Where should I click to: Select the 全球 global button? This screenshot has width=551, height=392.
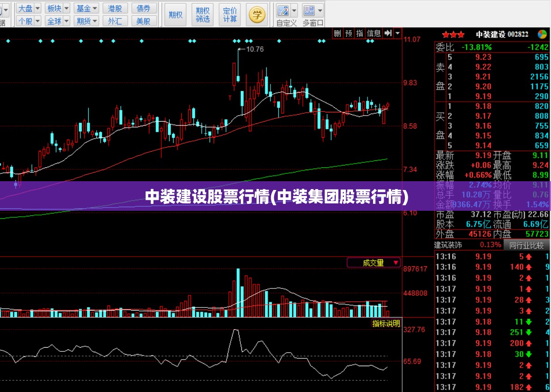coord(54,21)
